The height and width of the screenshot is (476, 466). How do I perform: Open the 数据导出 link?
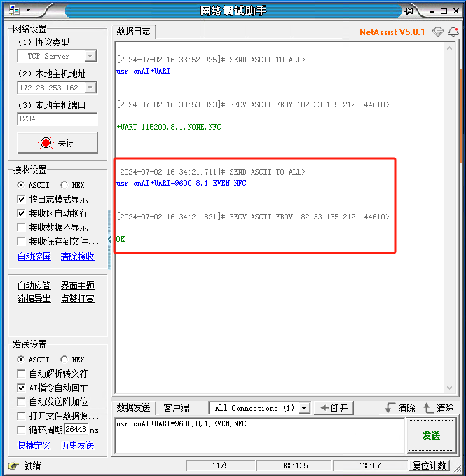[x=34, y=299]
